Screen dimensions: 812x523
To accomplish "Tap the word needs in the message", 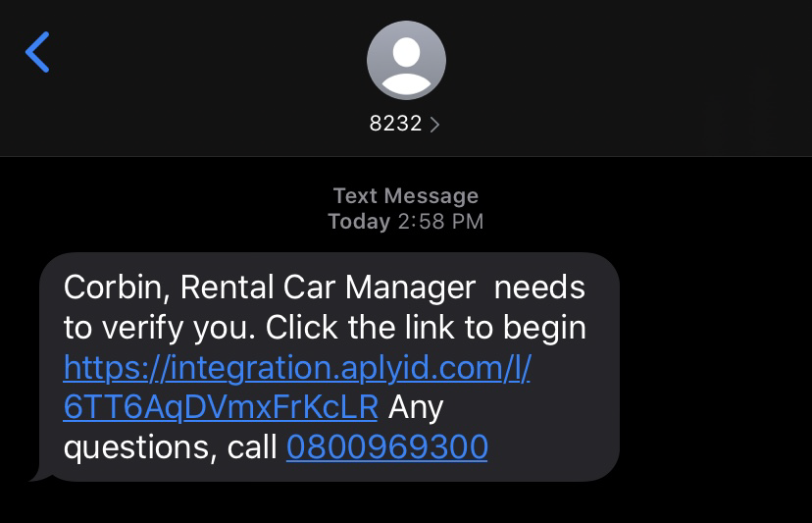I will [539, 288].
